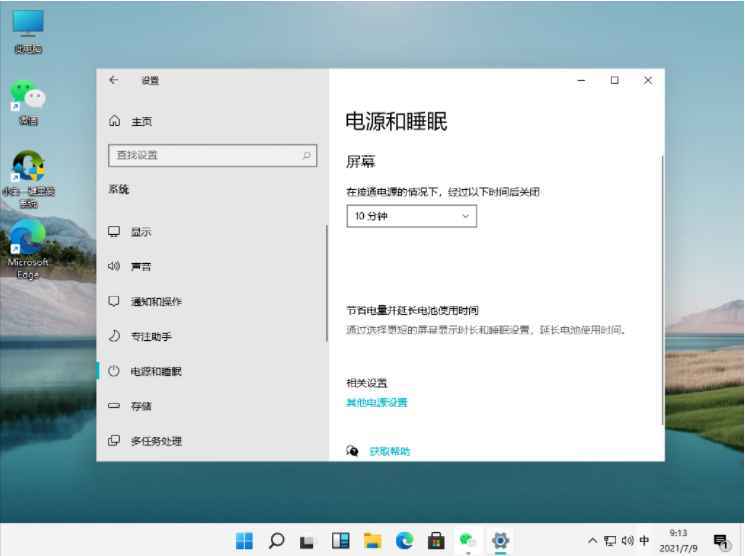This screenshot has height=556, width=745.
Task: Open 存储 (Storage) settings
Action: (140, 406)
